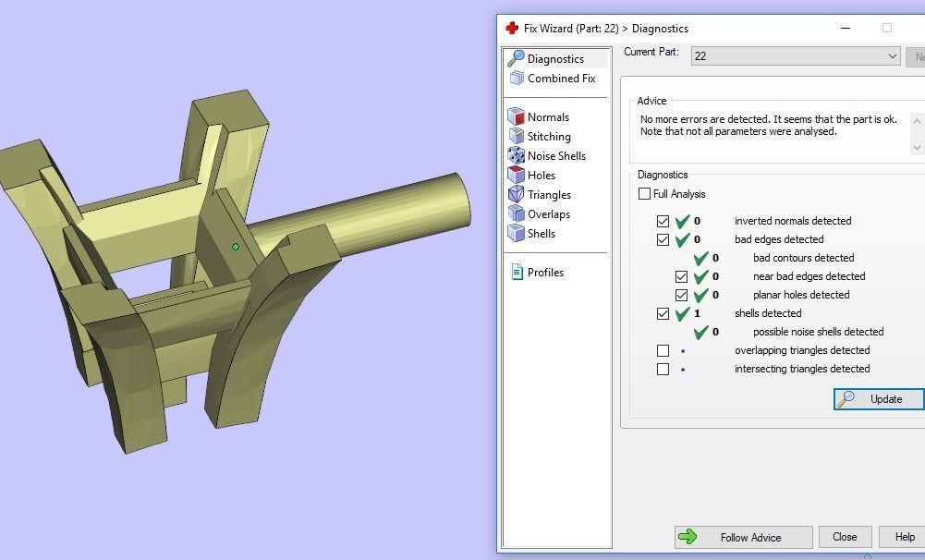Click the Help button

(903, 537)
